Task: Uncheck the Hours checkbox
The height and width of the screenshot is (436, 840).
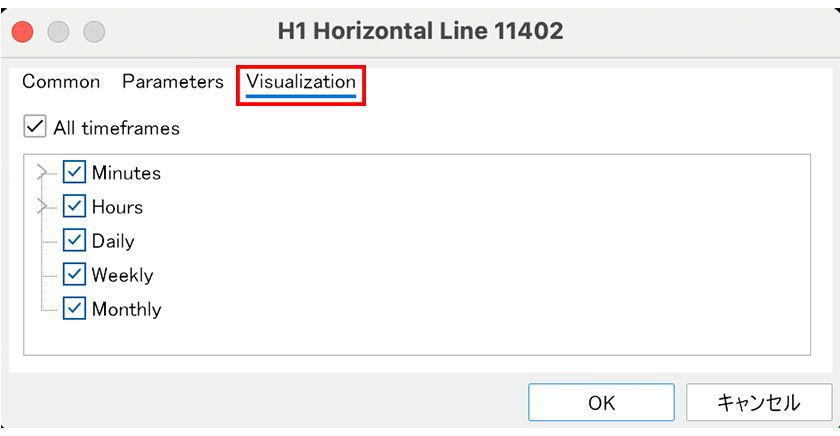Action: tap(75, 207)
